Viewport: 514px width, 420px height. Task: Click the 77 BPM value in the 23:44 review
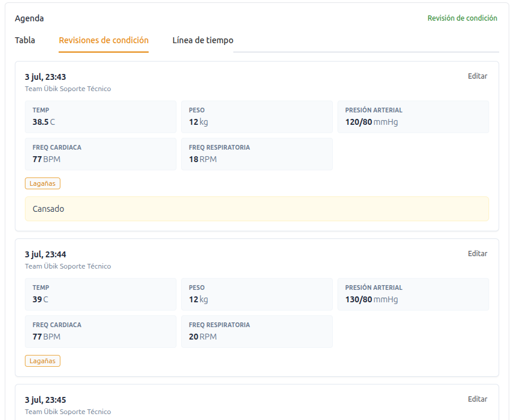[x=46, y=337]
